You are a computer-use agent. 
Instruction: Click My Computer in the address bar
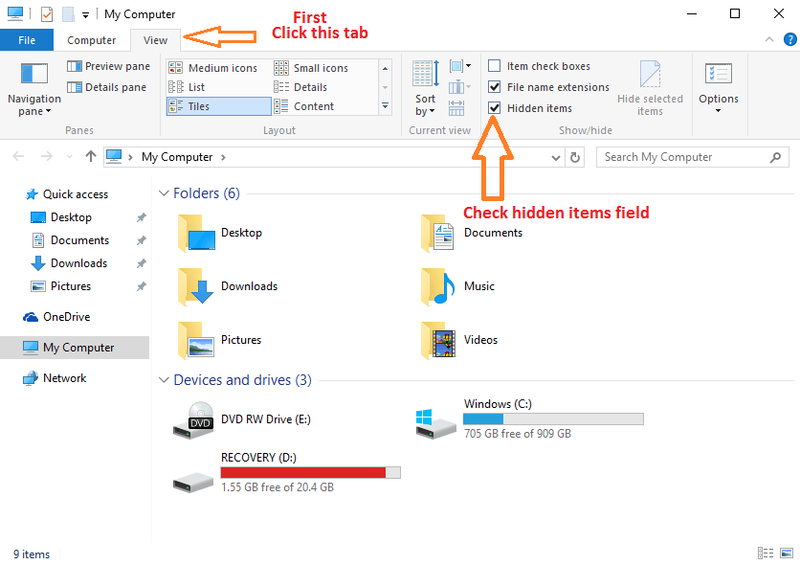coord(177,157)
